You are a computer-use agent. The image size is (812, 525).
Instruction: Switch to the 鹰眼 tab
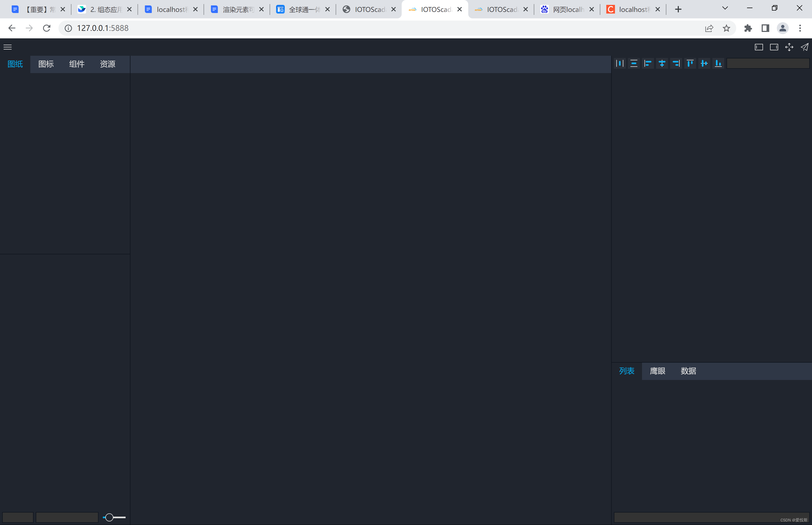click(657, 371)
